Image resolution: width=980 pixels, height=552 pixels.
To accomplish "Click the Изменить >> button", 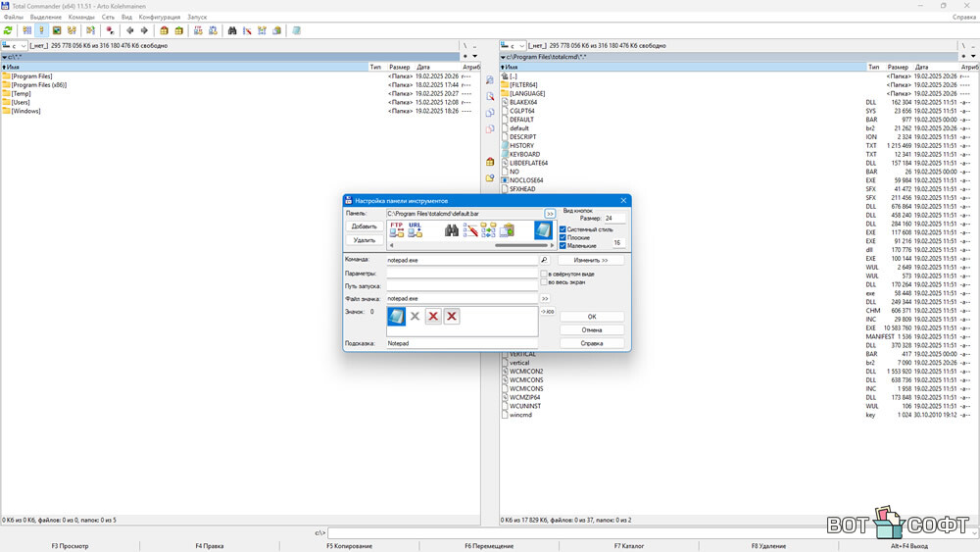I will (x=591, y=260).
